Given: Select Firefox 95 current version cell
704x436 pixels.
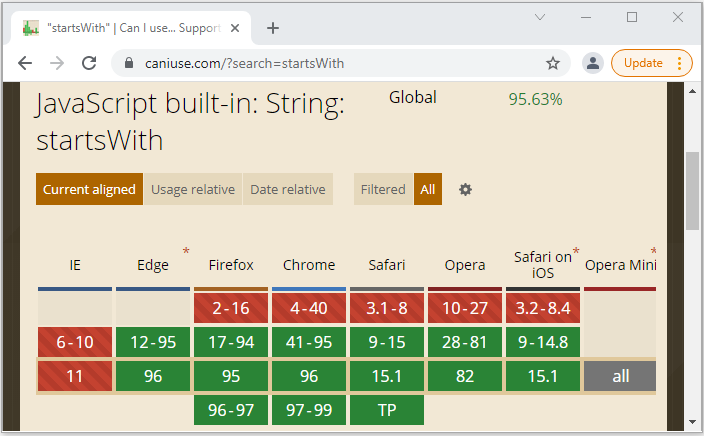Looking at the screenshot, I should (231, 376).
